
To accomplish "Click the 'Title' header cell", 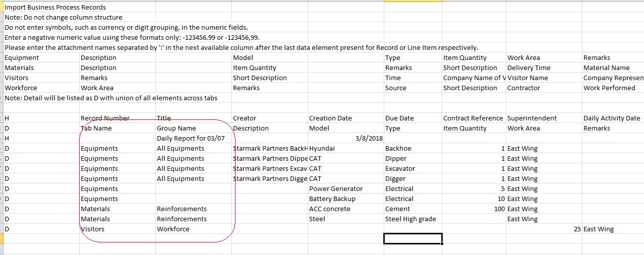I will tap(194, 118).
